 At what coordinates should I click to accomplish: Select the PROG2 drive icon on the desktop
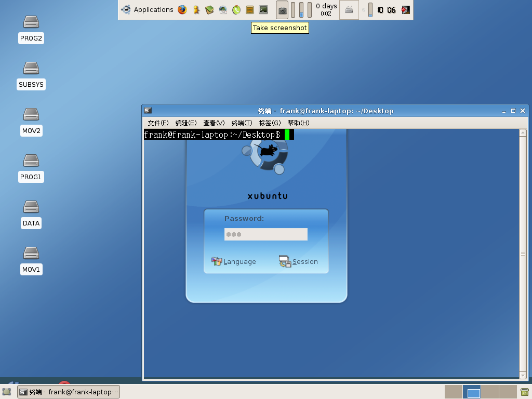31,30
